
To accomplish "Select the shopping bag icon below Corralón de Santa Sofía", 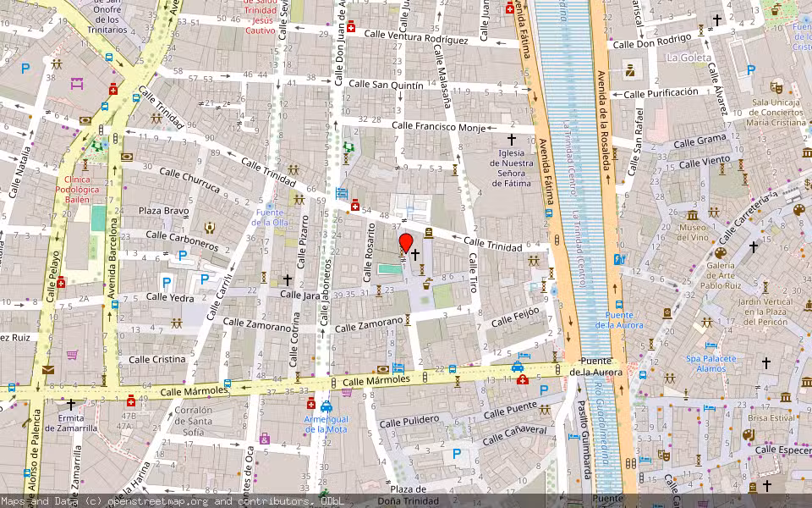I will coord(265,439).
